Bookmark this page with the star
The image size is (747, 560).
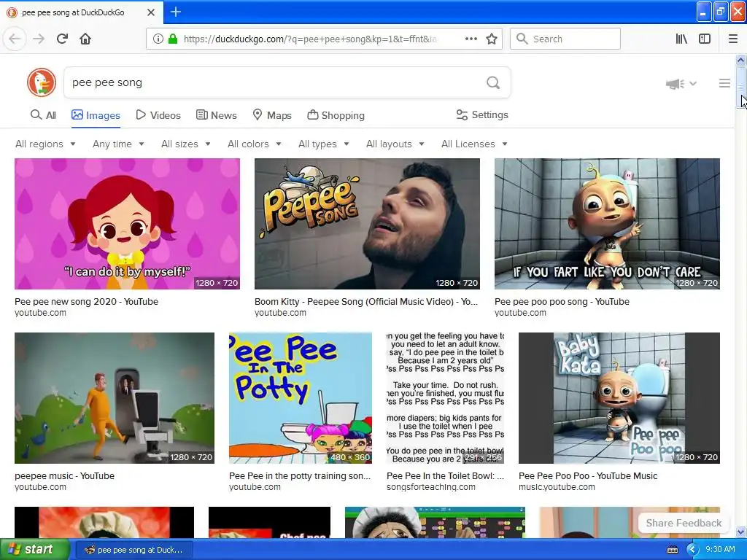[492, 39]
